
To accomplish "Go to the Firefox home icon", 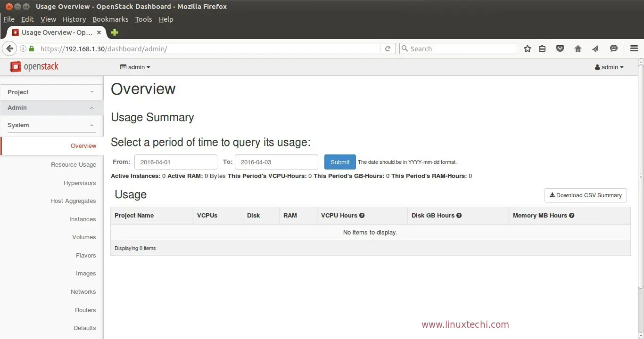I will point(578,48).
